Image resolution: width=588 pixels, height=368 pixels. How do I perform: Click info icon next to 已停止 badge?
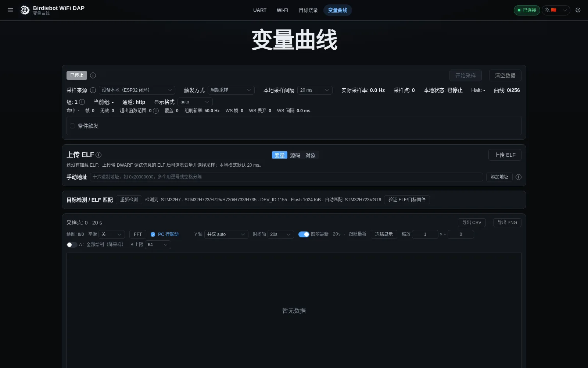pyautogui.click(x=93, y=75)
